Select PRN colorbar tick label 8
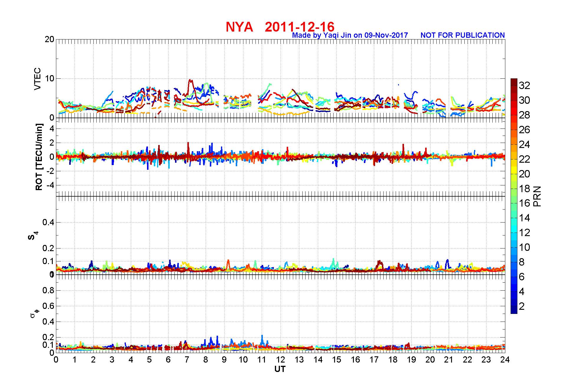The image size is (561, 392). (522, 262)
